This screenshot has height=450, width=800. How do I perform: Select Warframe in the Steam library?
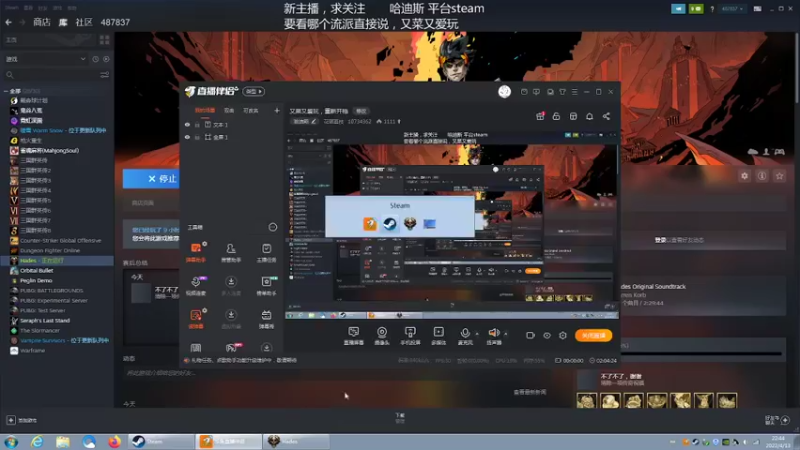(56, 351)
